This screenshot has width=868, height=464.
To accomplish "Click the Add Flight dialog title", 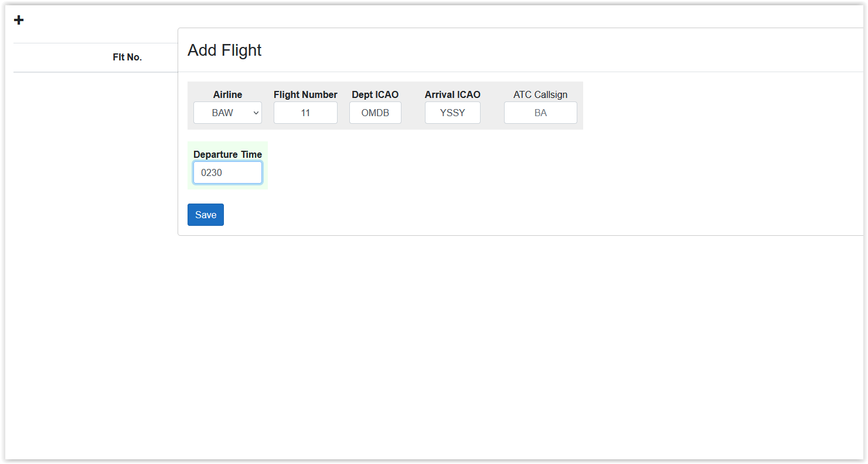I will pos(224,50).
